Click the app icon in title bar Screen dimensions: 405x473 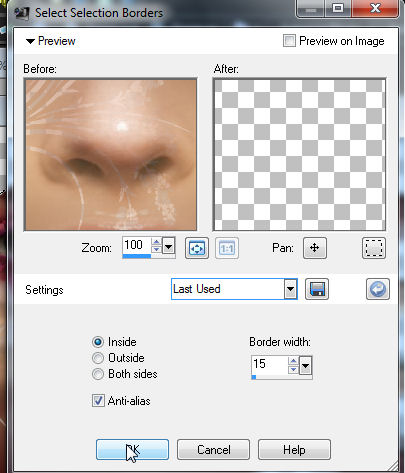point(22,13)
